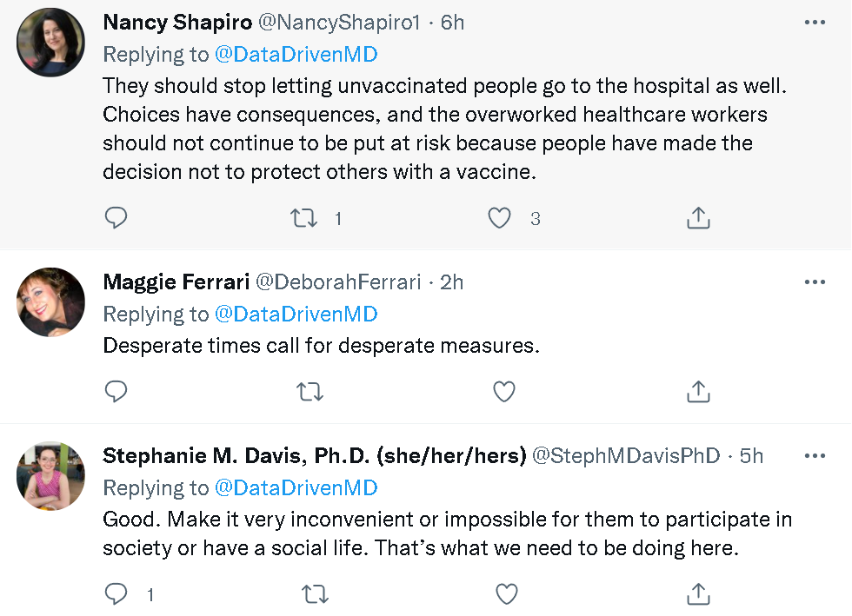Image resolution: width=852 pixels, height=616 pixels.
Task: Share Stephanie M. Davis's tweet
Action: [698, 594]
